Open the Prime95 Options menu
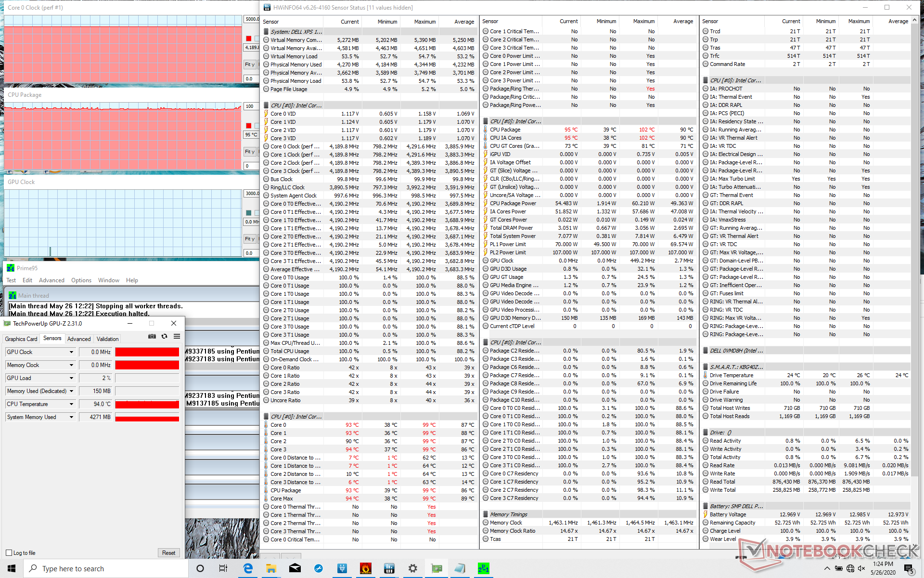 point(81,280)
